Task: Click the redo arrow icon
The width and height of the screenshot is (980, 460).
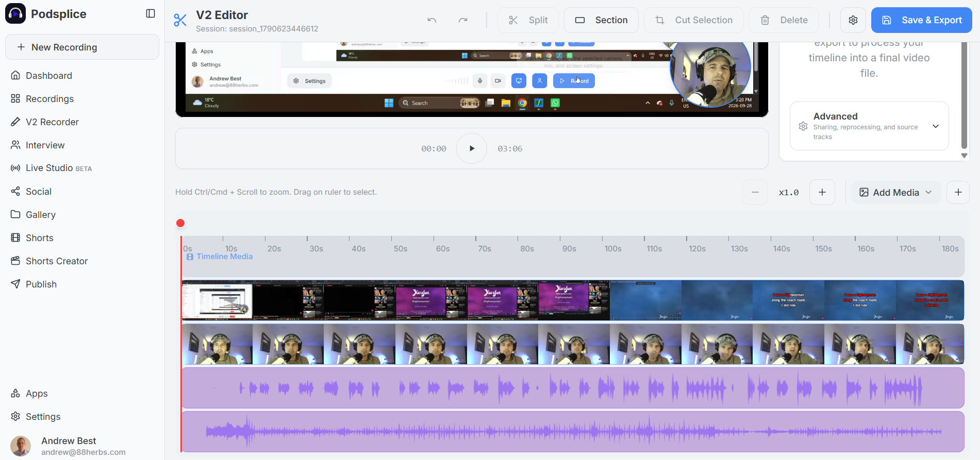Action: click(x=463, y=20)
